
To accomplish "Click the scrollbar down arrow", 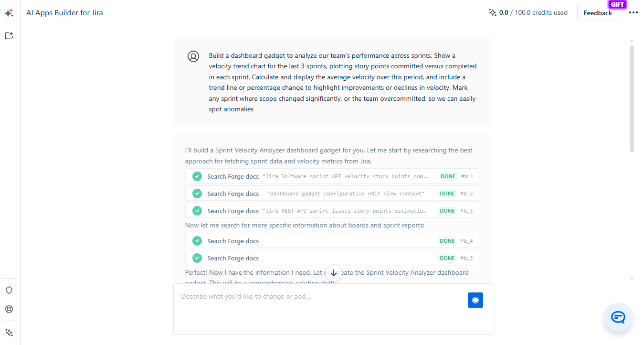I will (632, 279).
